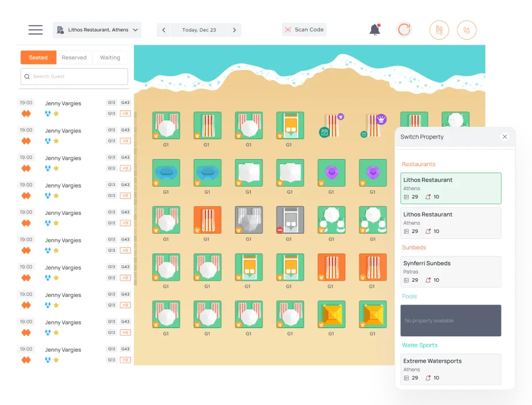
Task: Click the footprints walk-in icon
Action: [439, 30]
